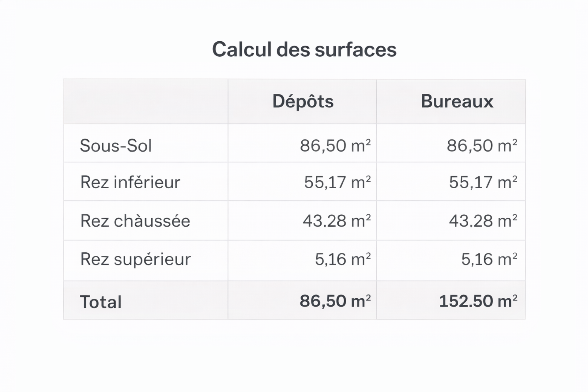Click the Rez supérieur row label

(x=135, y=259)
